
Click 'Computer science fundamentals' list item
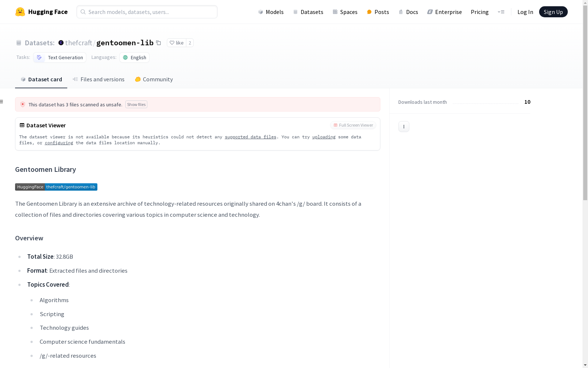click(x=82, y=342)
